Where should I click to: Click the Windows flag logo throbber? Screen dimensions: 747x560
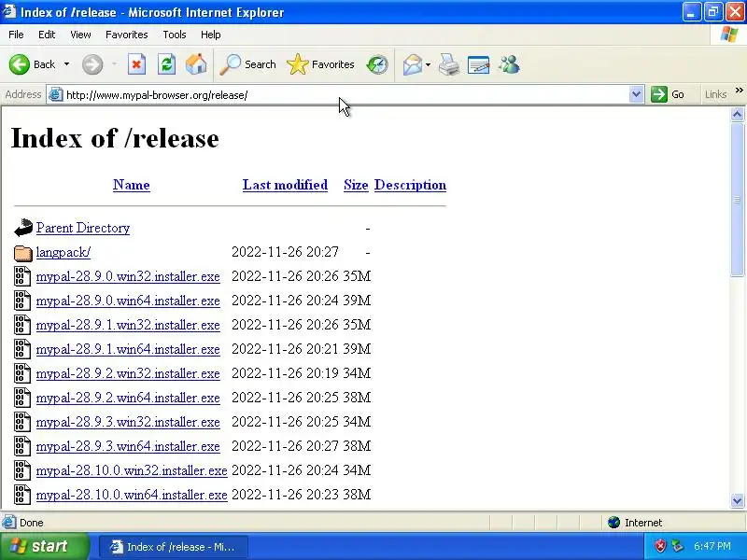tap(729, 35)
